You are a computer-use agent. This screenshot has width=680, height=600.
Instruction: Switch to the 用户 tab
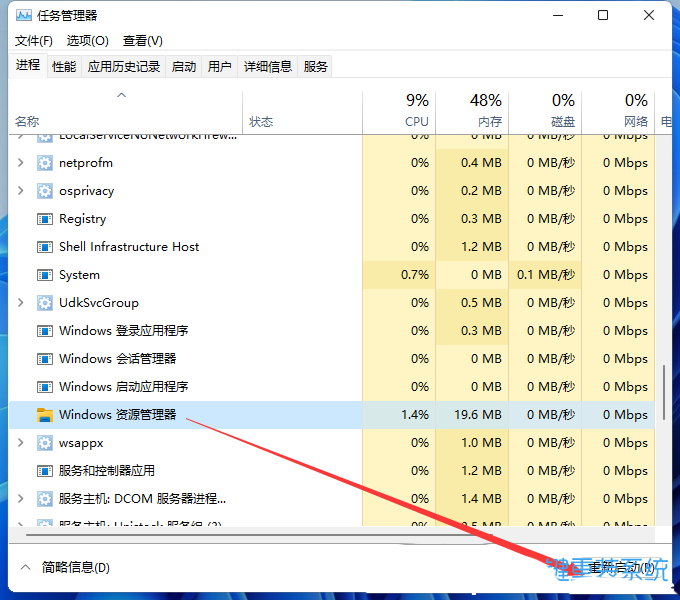click(x=219, y=66)
